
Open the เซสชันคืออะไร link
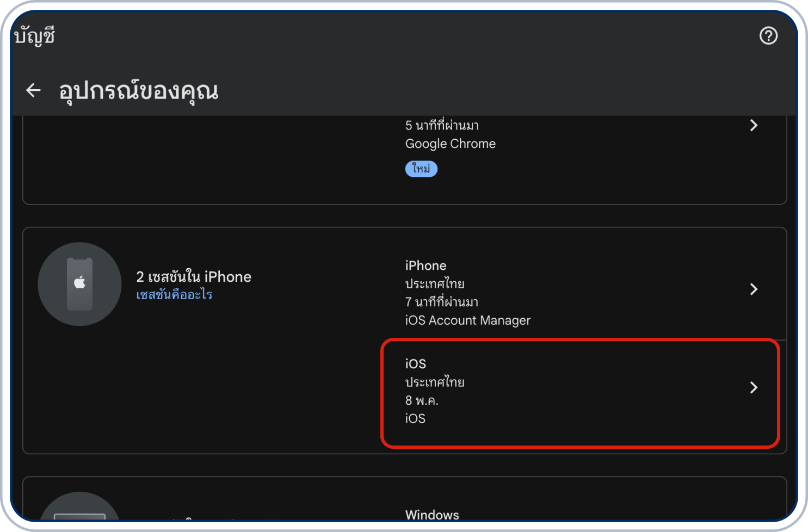click(174, 295)
